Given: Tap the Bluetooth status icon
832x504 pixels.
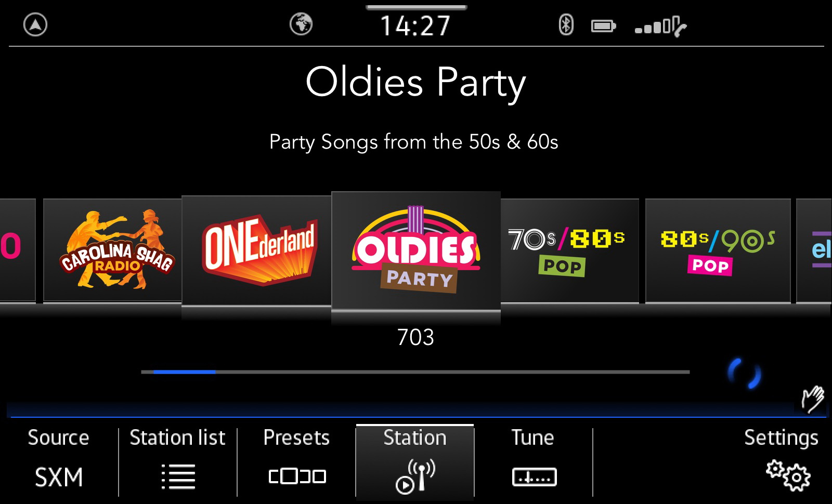Looking at the screenshot, I should tap(566, 25).
